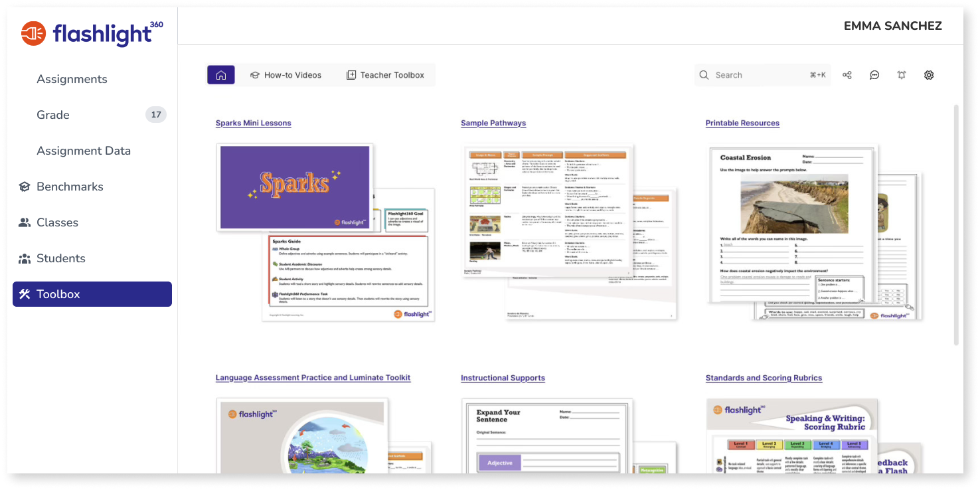Open the Printable Resources link
980x490 pixels.
(742, 123)
